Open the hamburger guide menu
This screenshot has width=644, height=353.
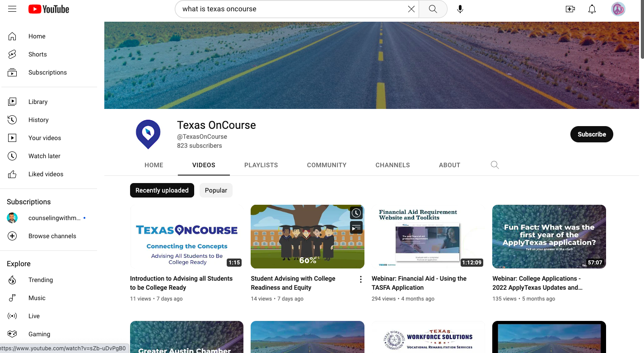pos(12,9)
